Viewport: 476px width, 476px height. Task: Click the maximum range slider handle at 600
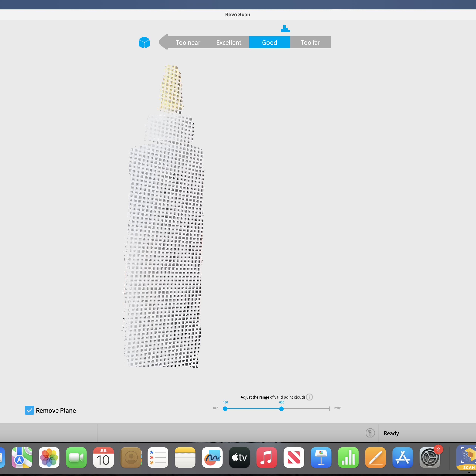(281, 409)
